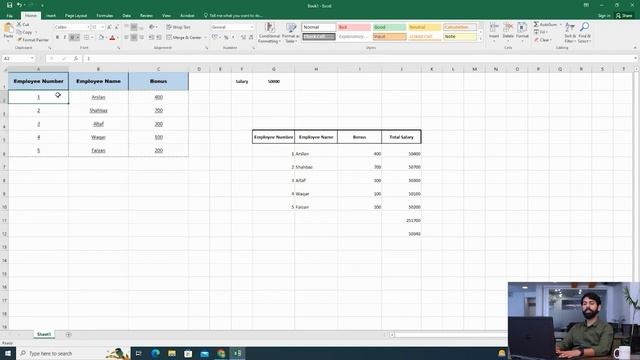Switch to the Review tab
The image size is (640, 360).
146,16
